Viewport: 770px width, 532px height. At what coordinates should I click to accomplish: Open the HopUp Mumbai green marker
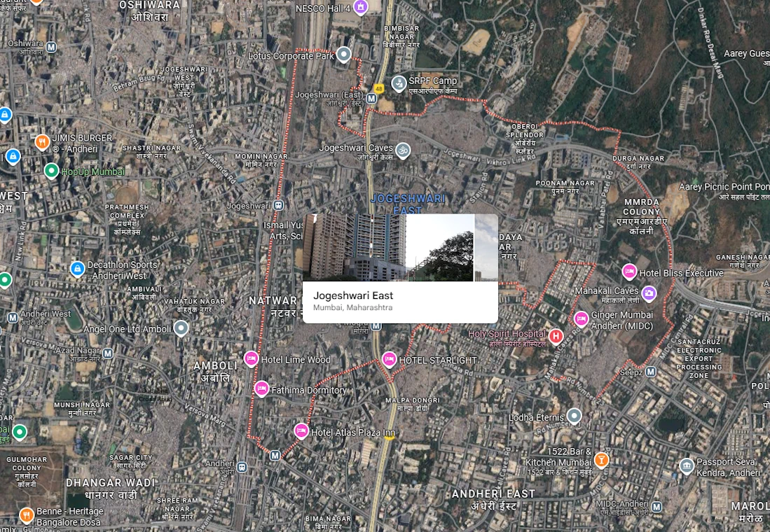[51, 170]
